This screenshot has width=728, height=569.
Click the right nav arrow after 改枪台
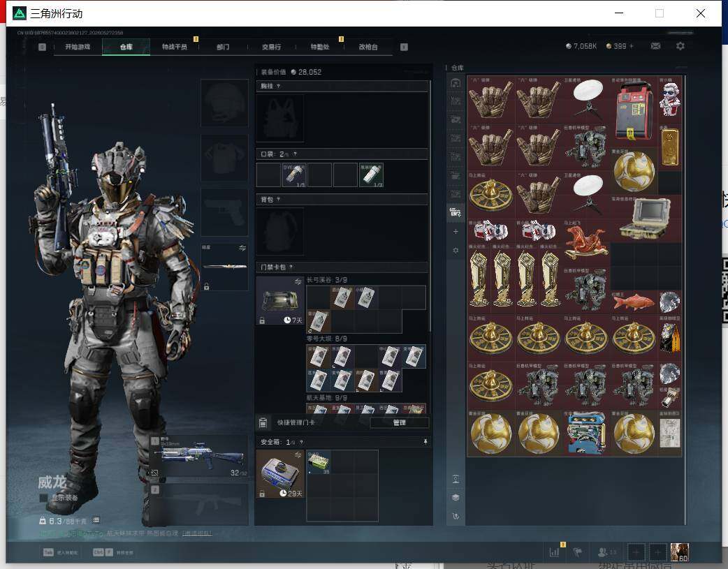404,47
